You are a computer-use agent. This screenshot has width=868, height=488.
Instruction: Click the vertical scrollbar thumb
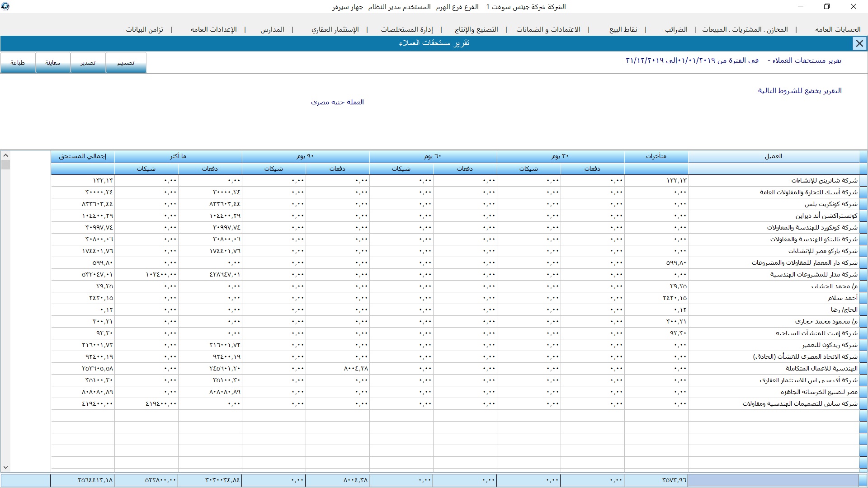5,164
